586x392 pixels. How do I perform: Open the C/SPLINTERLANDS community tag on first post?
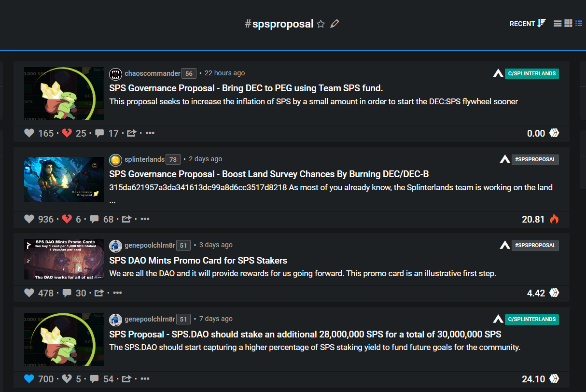[x=531, y=74]
